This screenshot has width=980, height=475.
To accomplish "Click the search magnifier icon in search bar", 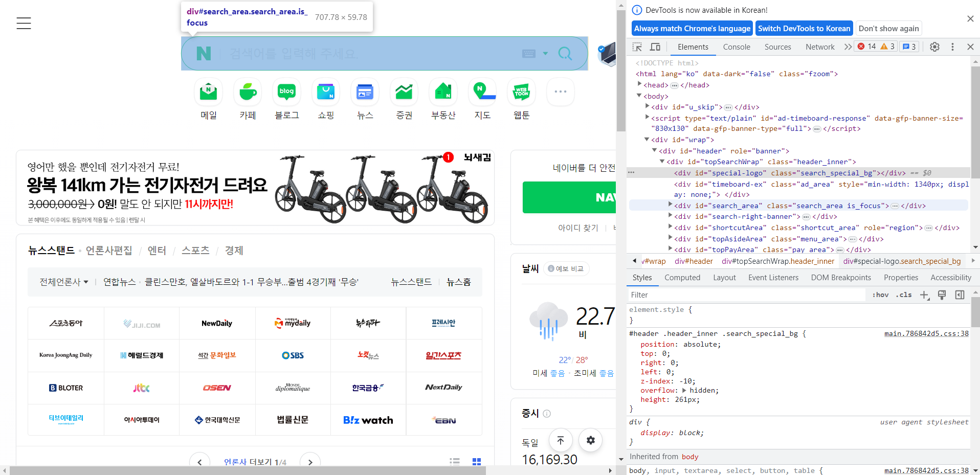I will [565, 53].
